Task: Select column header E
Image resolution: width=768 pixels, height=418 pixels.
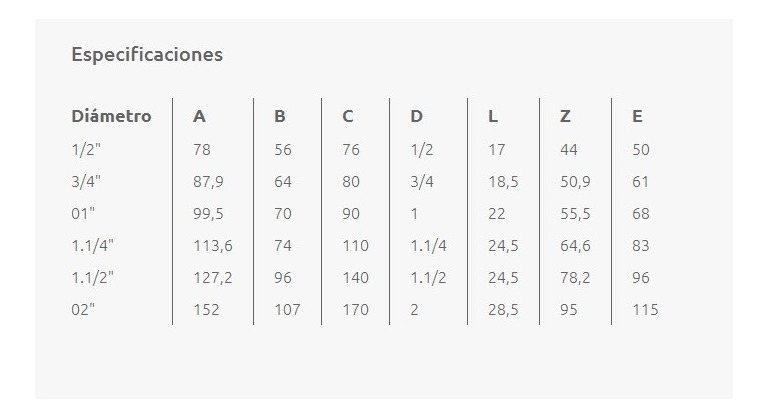Action: [x=637, y=116]
